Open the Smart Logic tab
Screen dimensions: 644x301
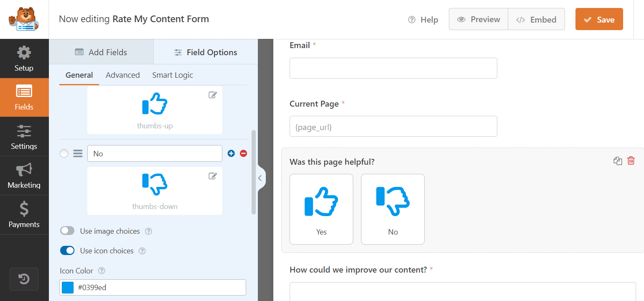173,75
